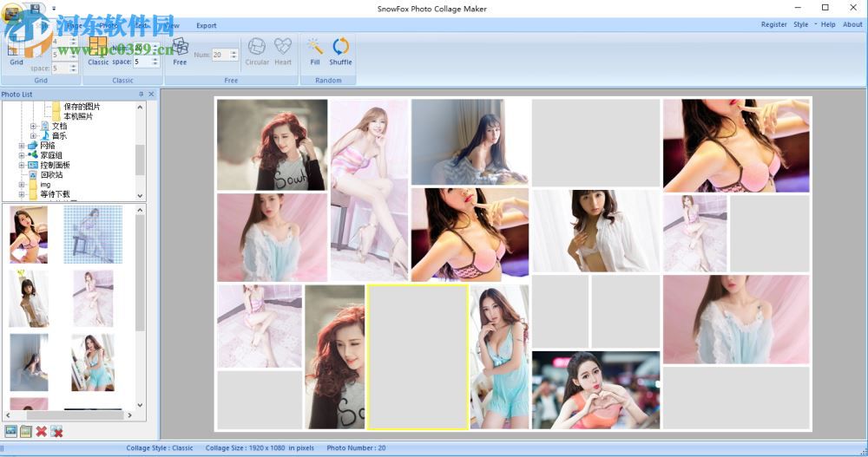This screenshot has width=868, height=457.
Task: Adjust the Grid rows stepper showing 4
Action: pos(73,42)
